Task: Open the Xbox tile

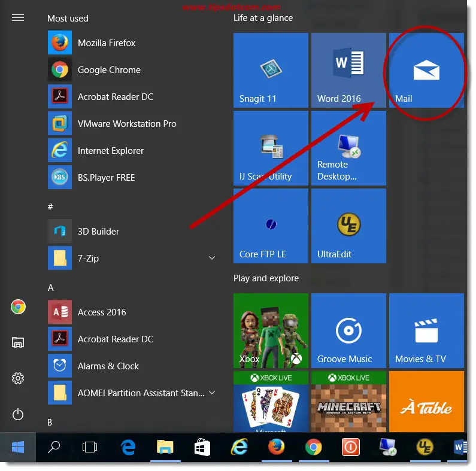Action: [x=271, y=330]
